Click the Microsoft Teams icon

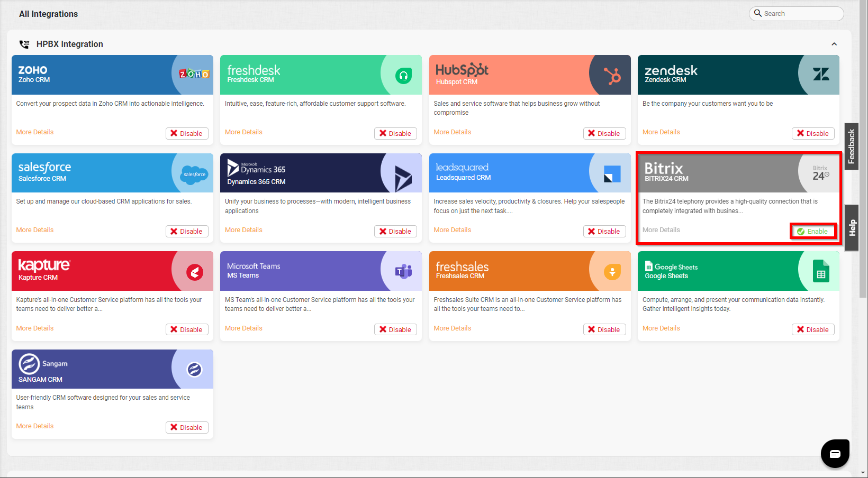point(403,272)
